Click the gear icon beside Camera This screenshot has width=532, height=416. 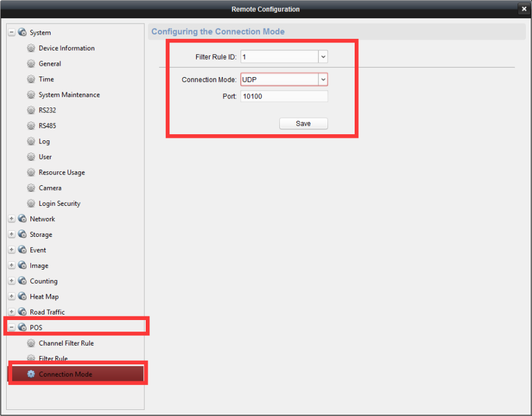32,188
